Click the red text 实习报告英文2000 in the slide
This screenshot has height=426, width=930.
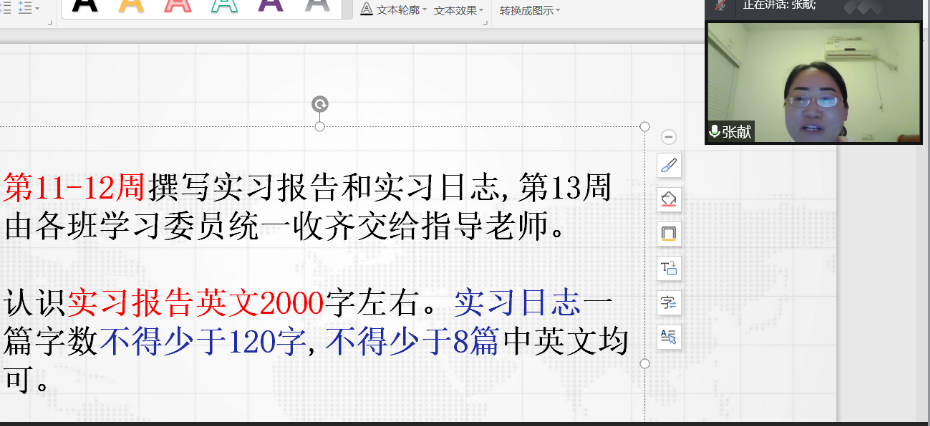[x=195, y=301]
